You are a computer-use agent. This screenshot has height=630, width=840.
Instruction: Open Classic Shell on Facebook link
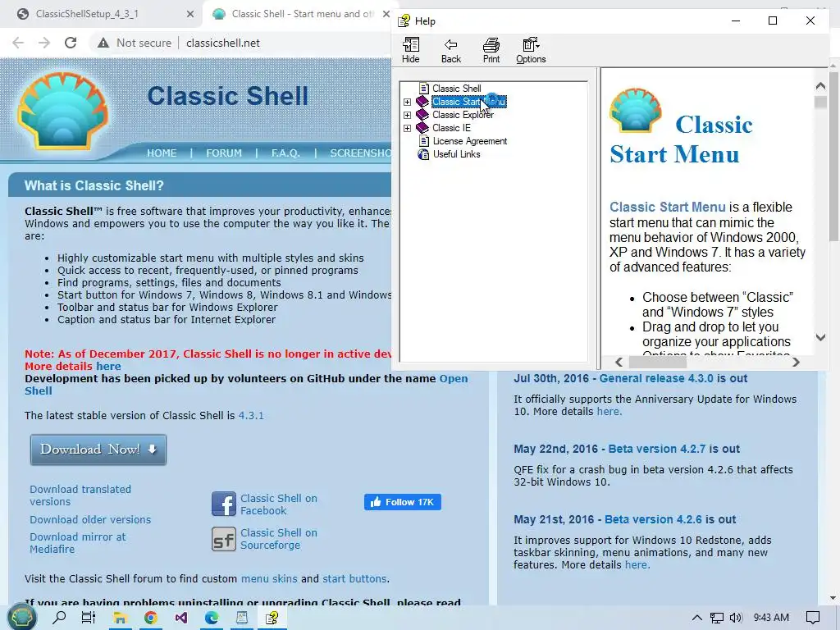[279, 504]
